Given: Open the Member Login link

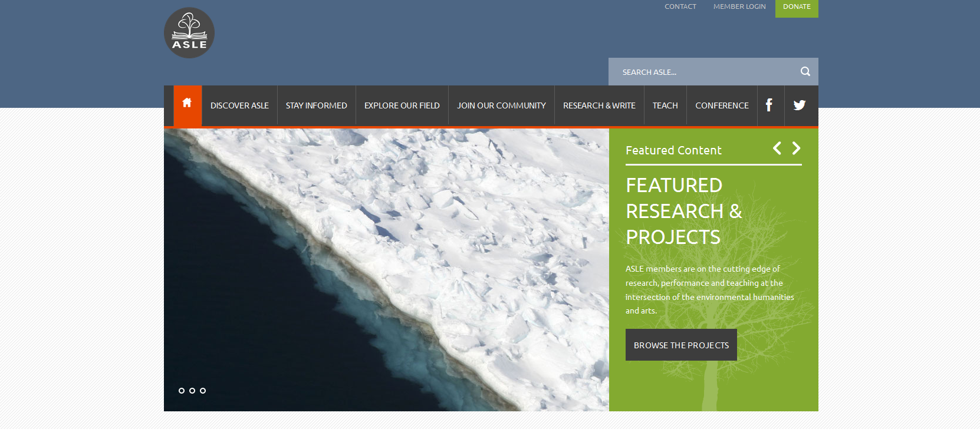Looking at the screenshot, I should point(739,6).
